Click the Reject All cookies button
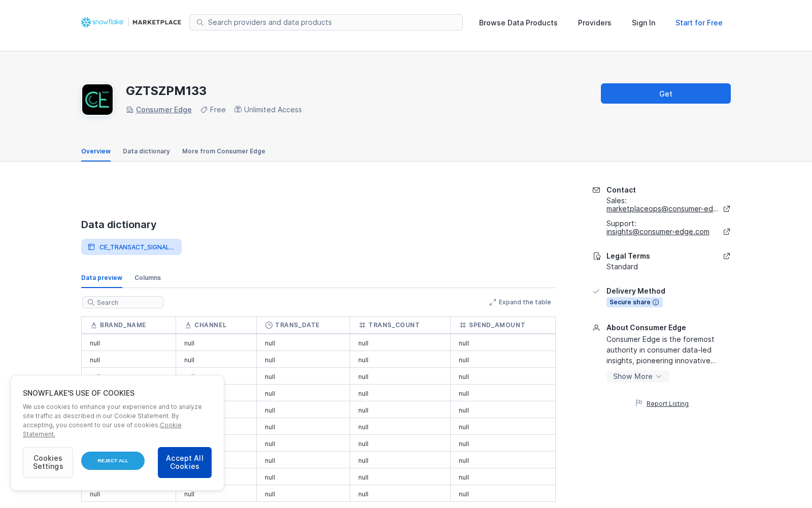812x508 pixels. click(x=113, y=461)
